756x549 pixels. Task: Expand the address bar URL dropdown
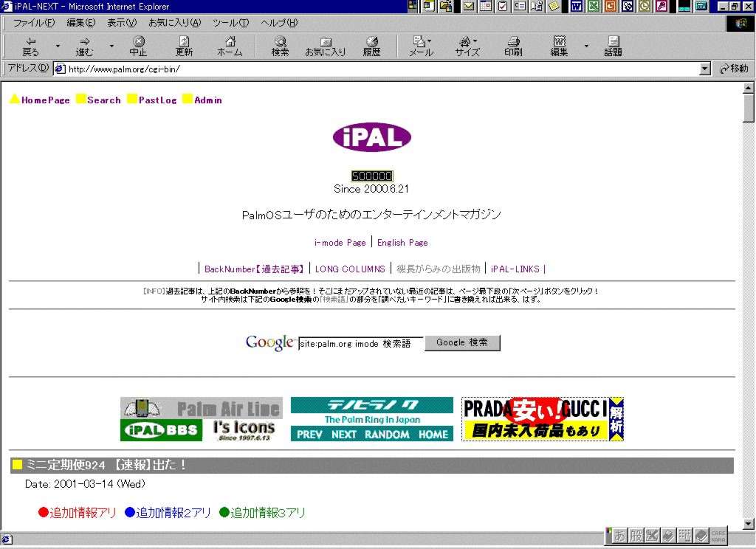pyautogui.click(x=705, y=69)
